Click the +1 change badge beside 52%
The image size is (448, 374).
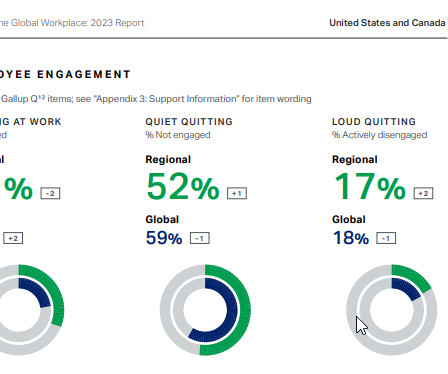(x=237, y=193)
